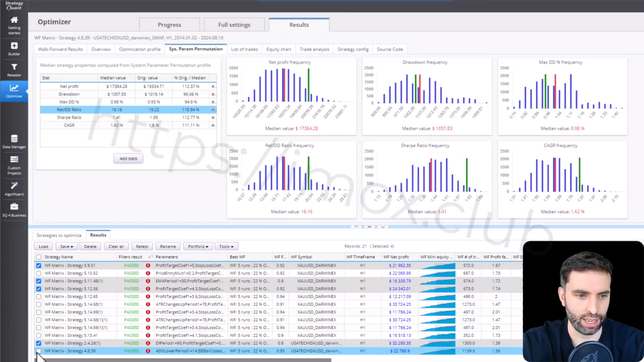
Task: Click warning icon for Strategy 5.10.52
Action: point(148,273)
